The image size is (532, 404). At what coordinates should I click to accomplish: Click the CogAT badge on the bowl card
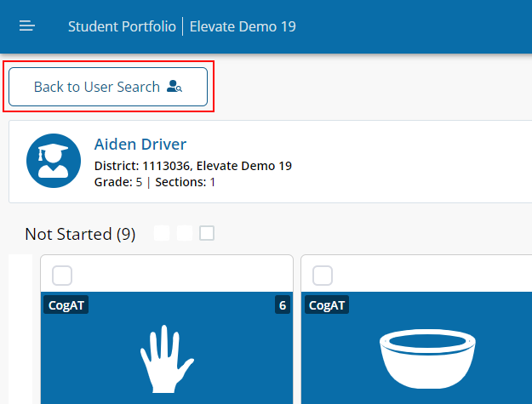[326, 305]
